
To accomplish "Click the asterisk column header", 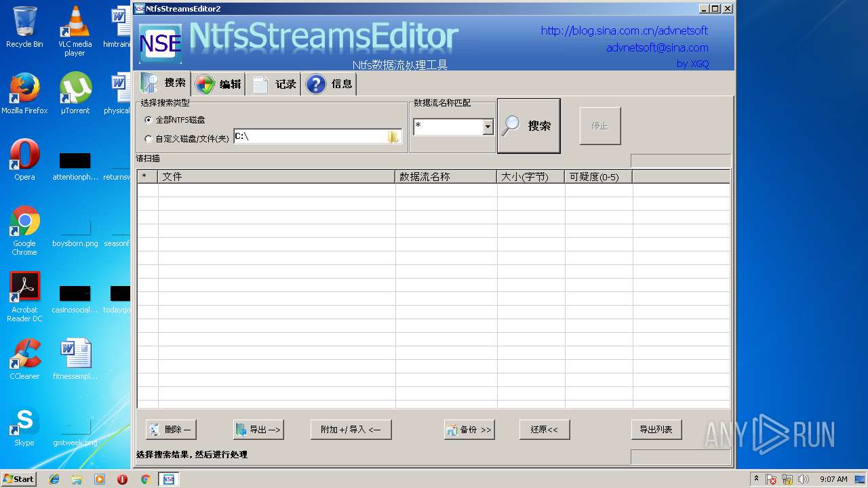I will (x=147, y=177).
